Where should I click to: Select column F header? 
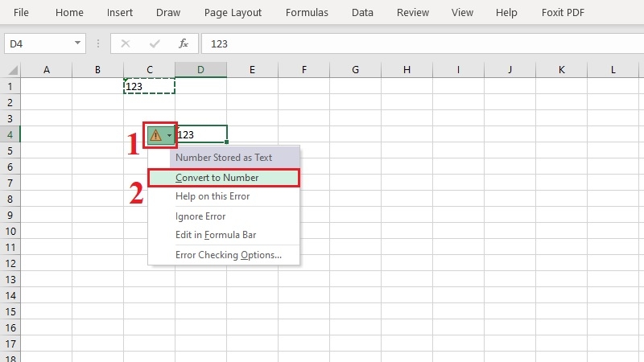pyautogui.click(x=304, y=70)
